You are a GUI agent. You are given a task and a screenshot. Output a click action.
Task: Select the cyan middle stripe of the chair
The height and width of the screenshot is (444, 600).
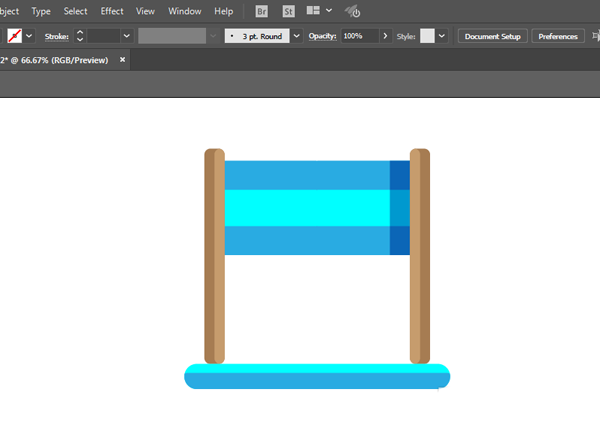[306, 207]
